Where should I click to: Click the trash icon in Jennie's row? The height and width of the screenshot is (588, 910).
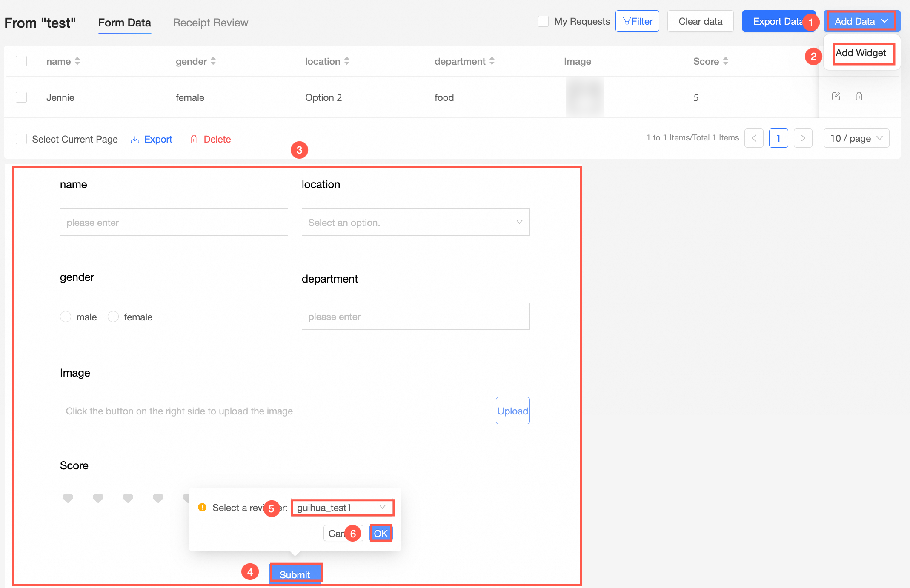click(x=859, y=96)
